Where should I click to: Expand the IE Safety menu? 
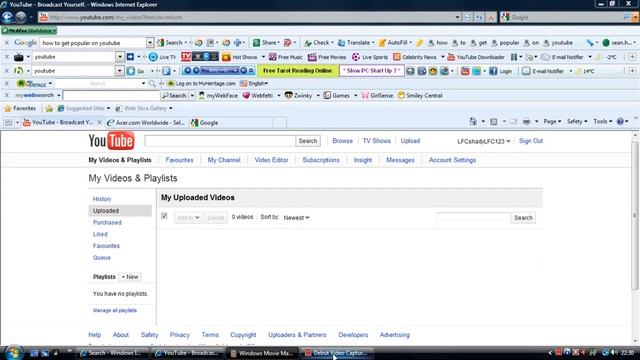[577, 121]
